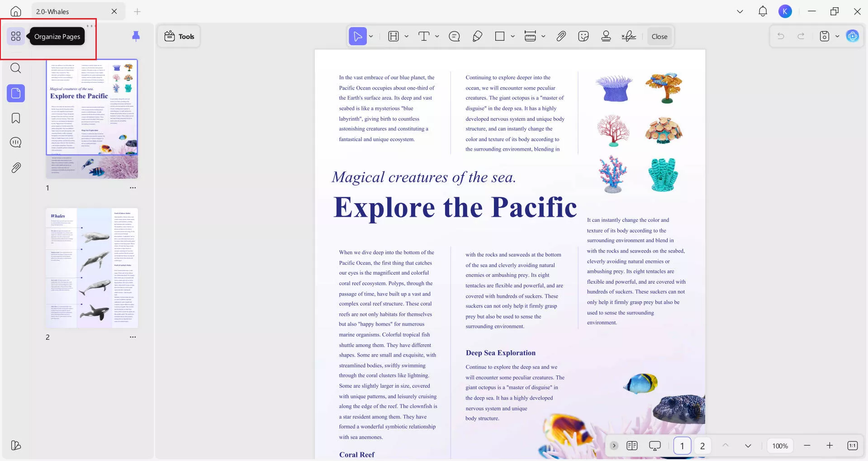Expand the shape tool dropdown arrow
Viewport: 868px width, 461px height.
[512, 36]
